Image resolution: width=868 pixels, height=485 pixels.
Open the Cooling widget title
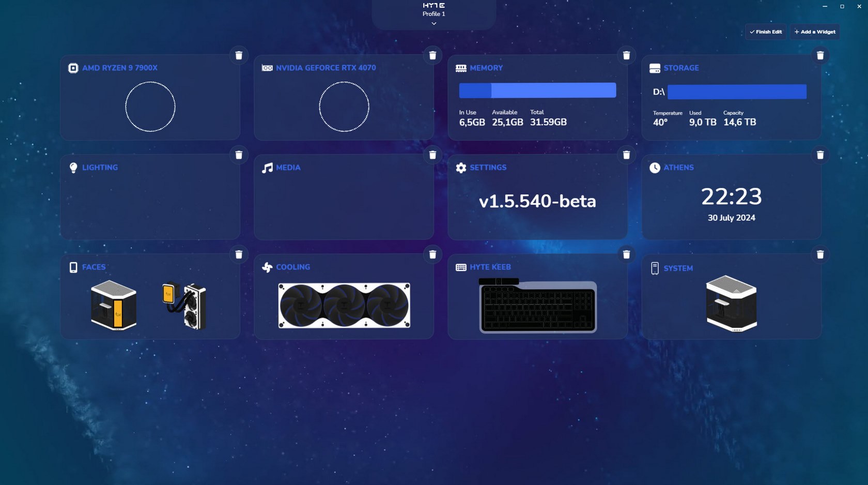coord(293,267)
